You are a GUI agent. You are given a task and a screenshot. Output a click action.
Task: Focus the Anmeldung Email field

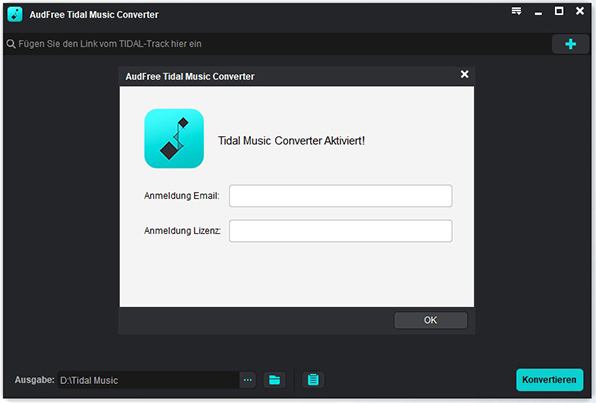341,196
